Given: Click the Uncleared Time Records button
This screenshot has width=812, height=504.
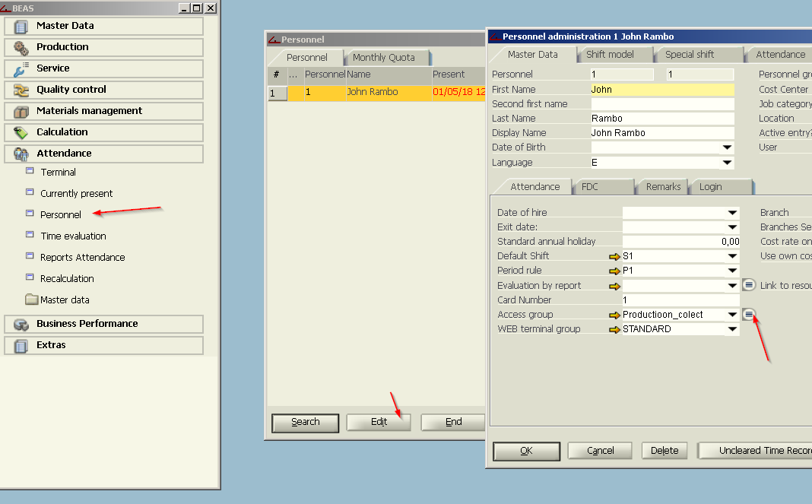Looking at the screenshot, I should [x=756, y=451].
